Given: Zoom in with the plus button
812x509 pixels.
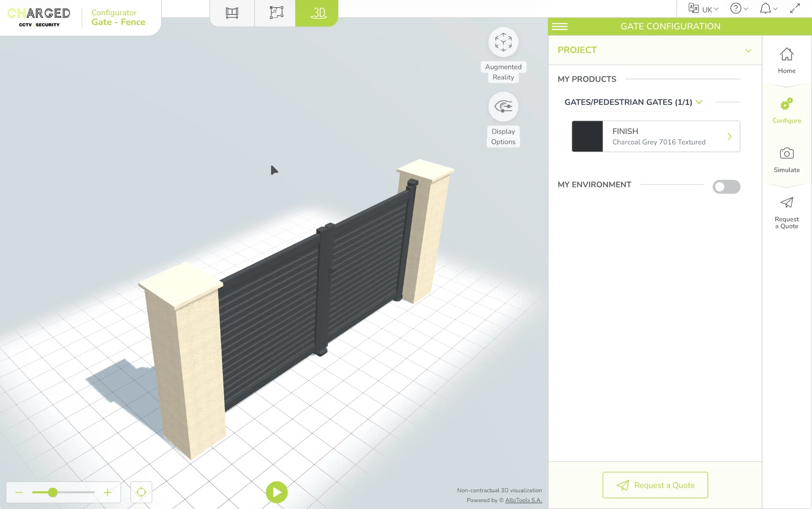Looking at the screenshot, I should (107, 493).
